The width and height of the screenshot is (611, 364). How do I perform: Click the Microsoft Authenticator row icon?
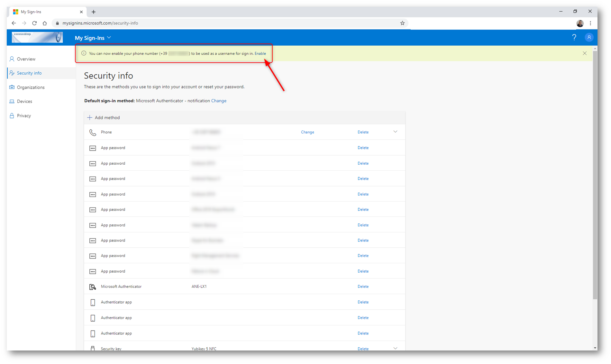tap(93, 287)
